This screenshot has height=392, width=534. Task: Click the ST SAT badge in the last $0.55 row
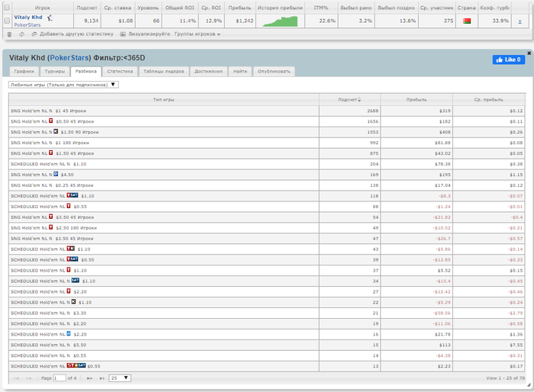76,365
